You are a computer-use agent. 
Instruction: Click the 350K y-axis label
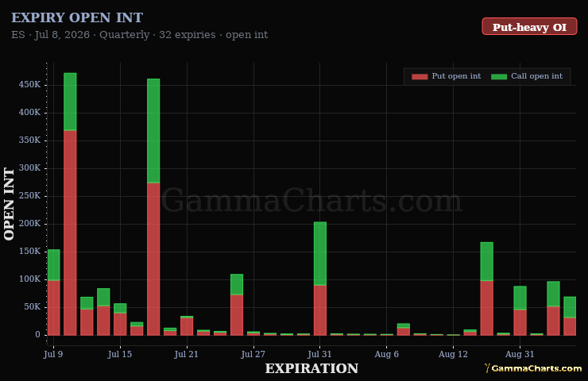pos(29,140)
